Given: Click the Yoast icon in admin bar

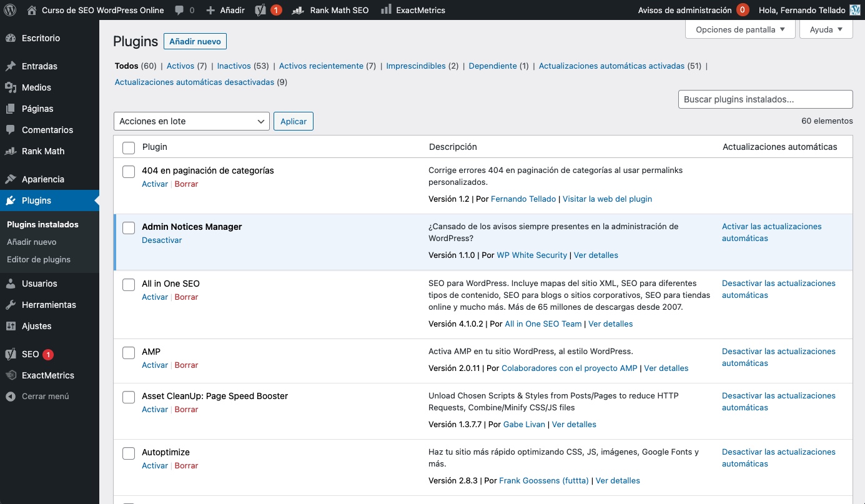Looking at the screenshot, I should pos(260,10).
